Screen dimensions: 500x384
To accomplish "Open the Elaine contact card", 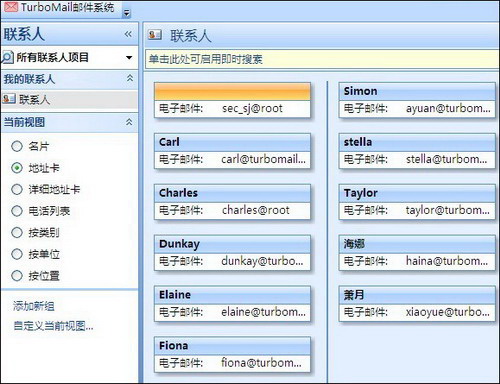I will [232, 304].
